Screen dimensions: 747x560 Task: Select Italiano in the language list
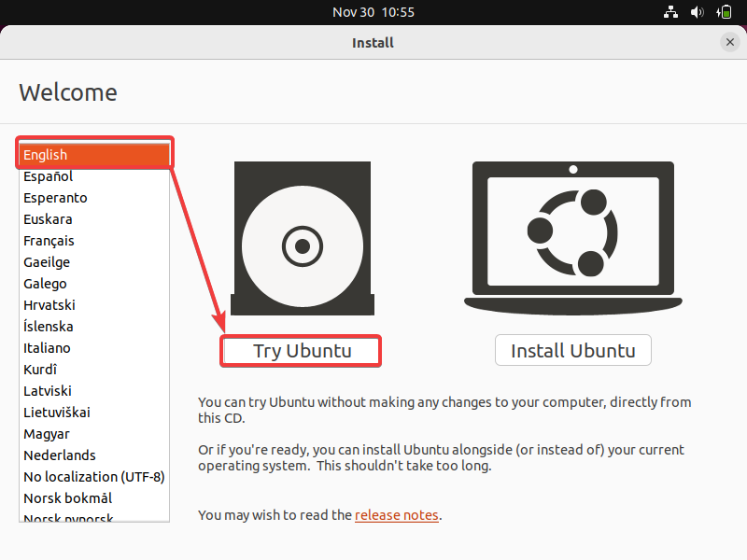94,347
